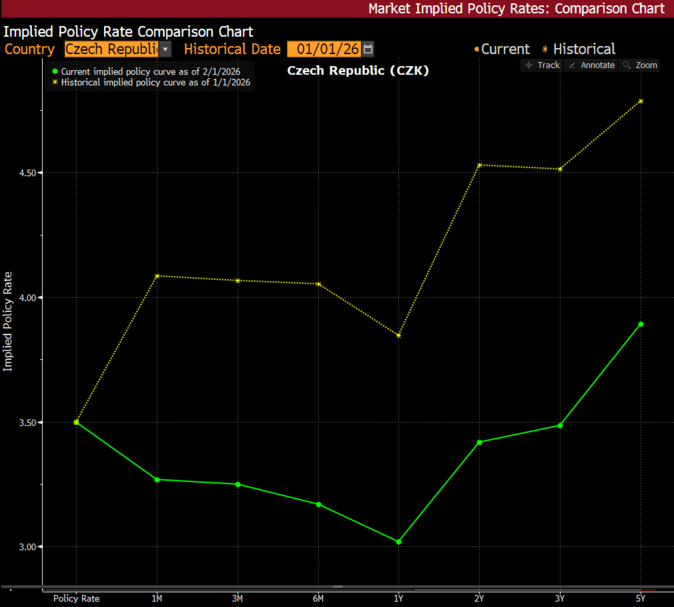Click the current curve 5Y data point

click(x=640, y=324)
